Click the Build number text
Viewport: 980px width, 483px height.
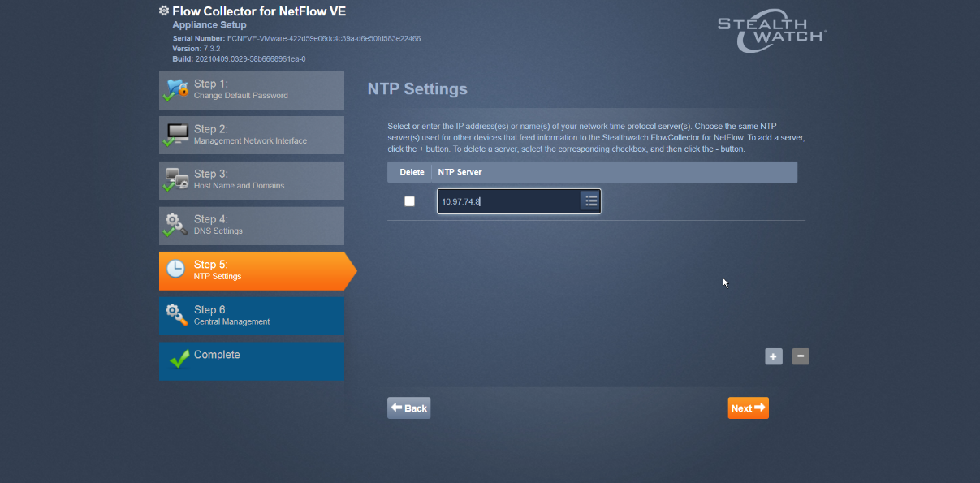(x=239, y=59)
